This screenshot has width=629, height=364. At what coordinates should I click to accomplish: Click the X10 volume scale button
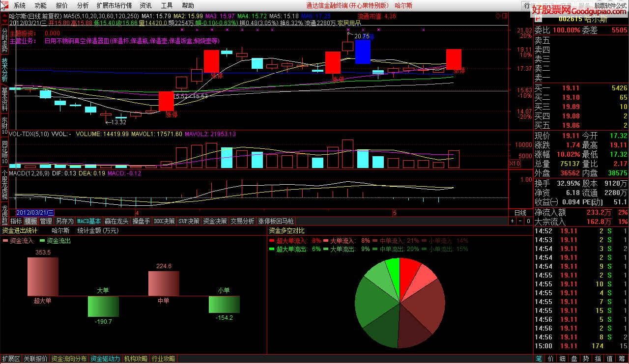point(515,164)
